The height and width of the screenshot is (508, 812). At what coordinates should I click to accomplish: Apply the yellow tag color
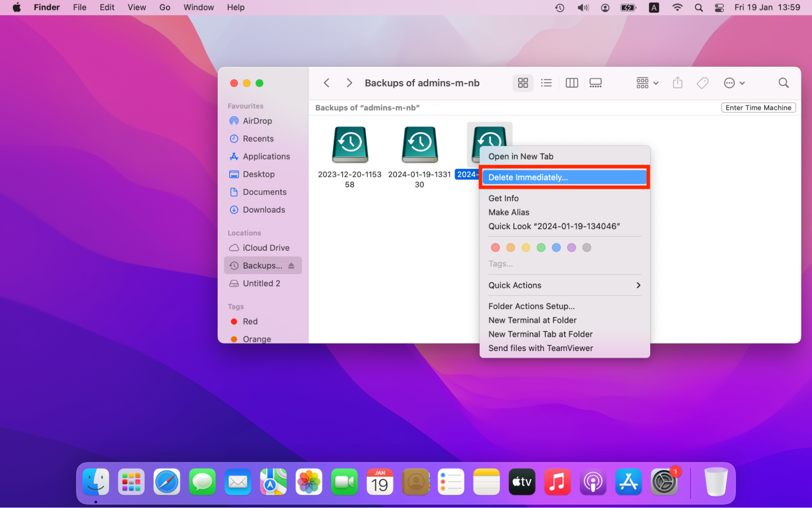tap(526, 247)
